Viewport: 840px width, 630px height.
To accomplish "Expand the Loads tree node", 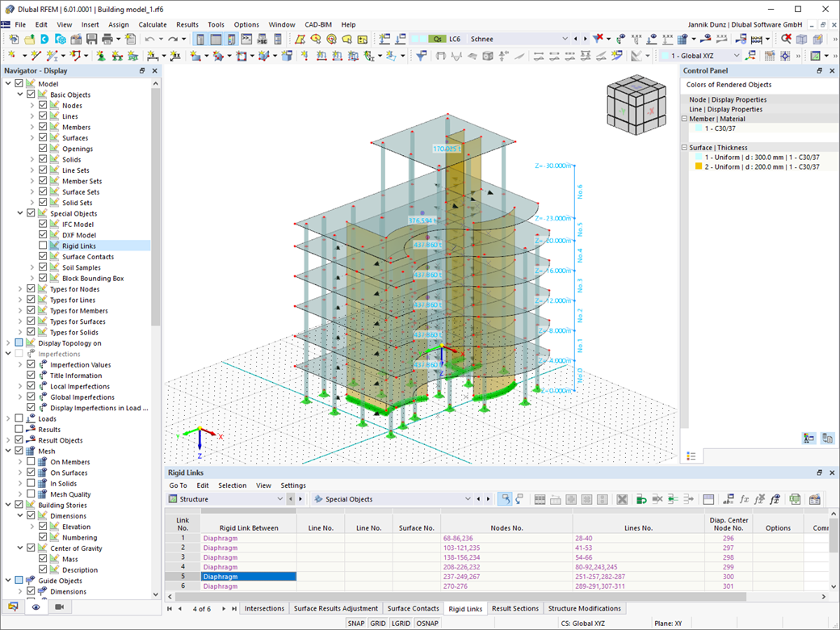I will (x=8, y=418).
